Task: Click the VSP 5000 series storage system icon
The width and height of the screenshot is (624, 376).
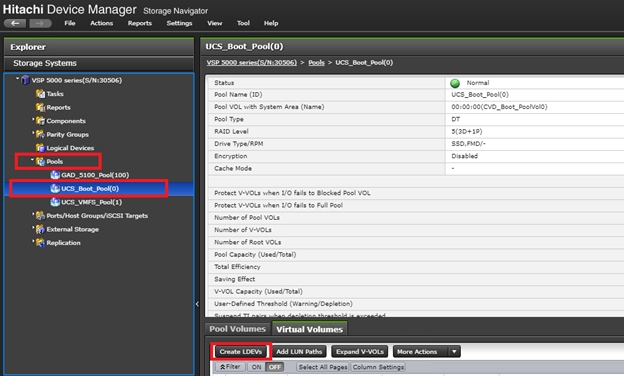Action: tap(25, 80)
